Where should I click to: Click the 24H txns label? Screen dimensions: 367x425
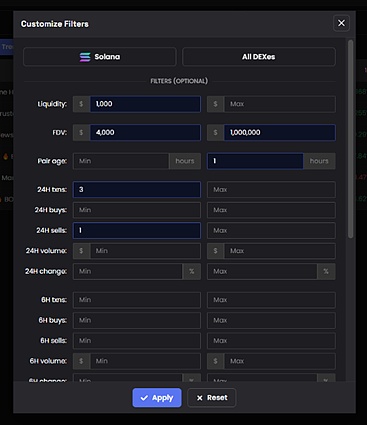pos(52,190)
